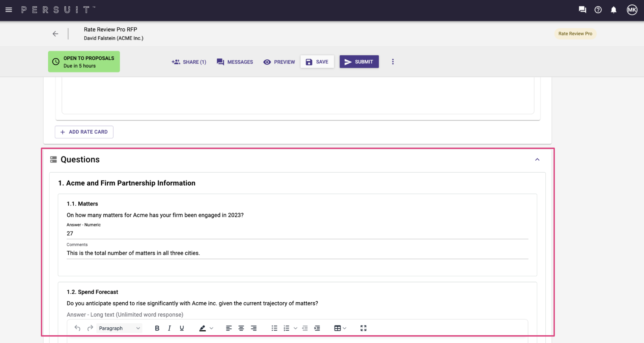This screenshot has width=644, height=343.
Task: Open the MK user avatar menu
Action: [632, 10]
